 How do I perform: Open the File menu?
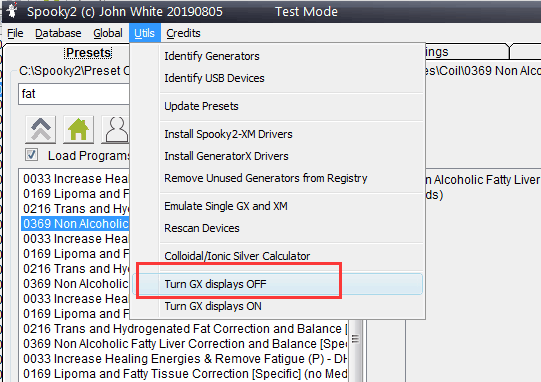[15, 33]
